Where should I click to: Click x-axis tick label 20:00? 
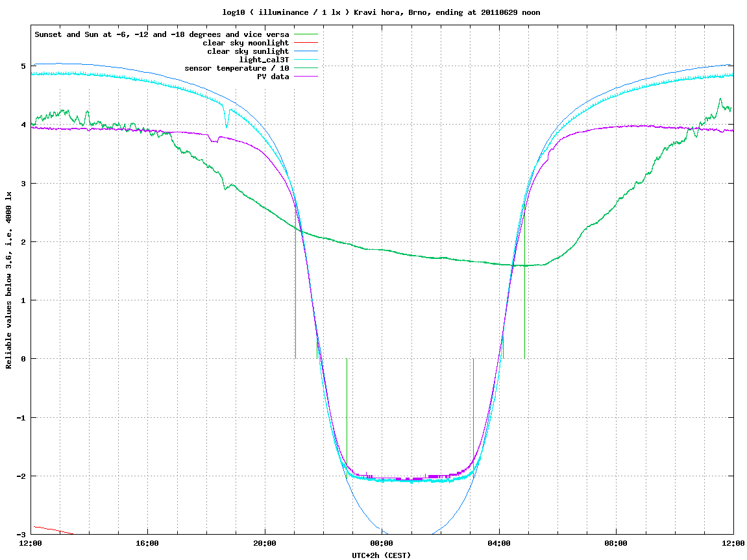[x=264, y=543]
